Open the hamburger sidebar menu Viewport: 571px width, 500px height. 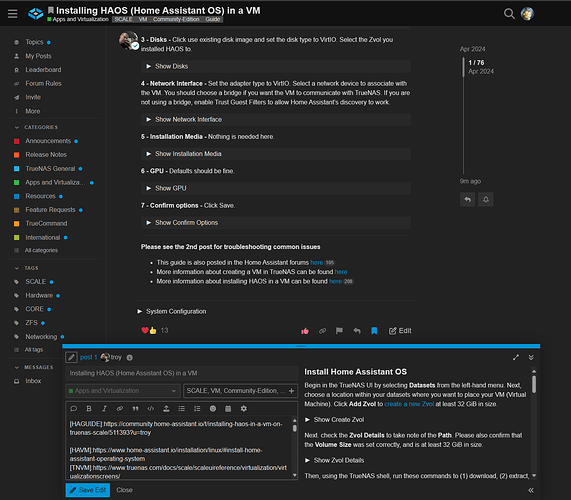[x=12, y=14]
